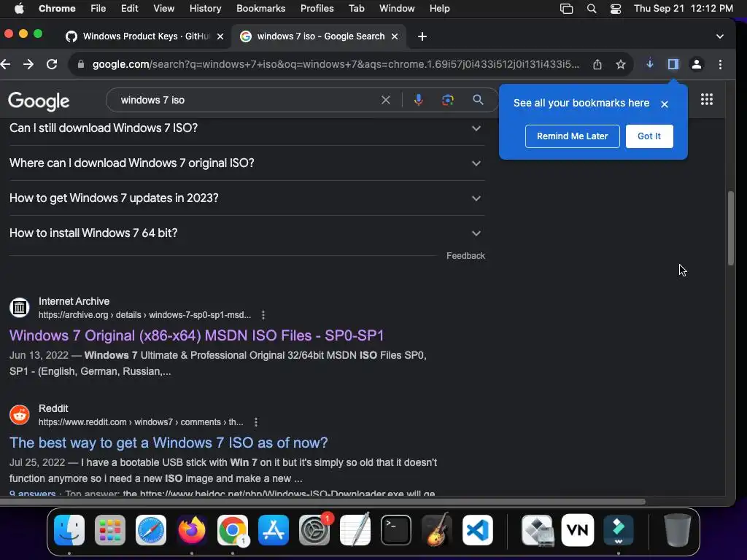Screen dimensions: 747x560
Task: Click the vertical page scrollbar thumb
Action: [x=731, y=228]
